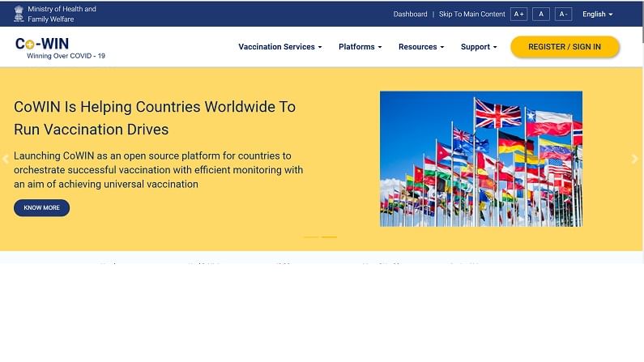Screen dimensions: 644x362
Task: Increase font size with A+ button
Action: pyautogui.click(x=518, y=14)
